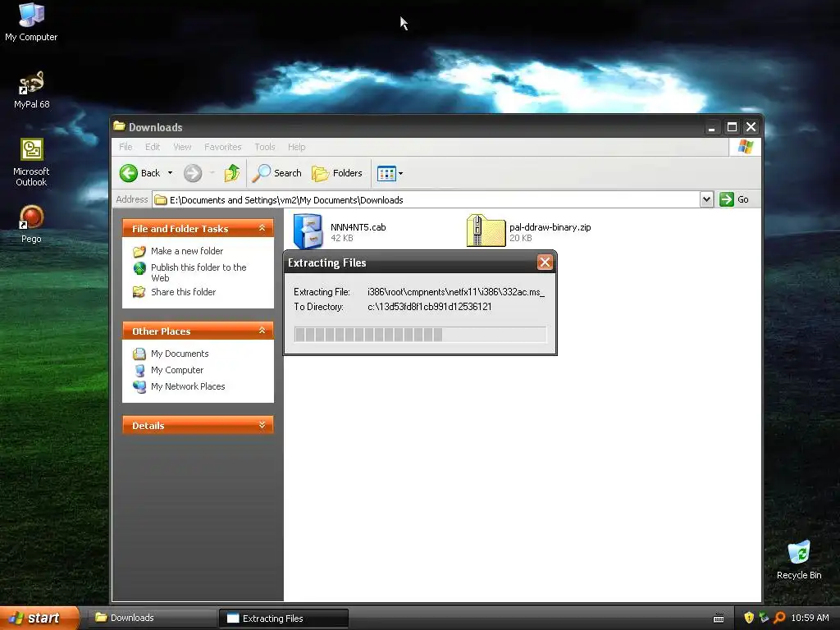Open the View menu

[182, 147]
